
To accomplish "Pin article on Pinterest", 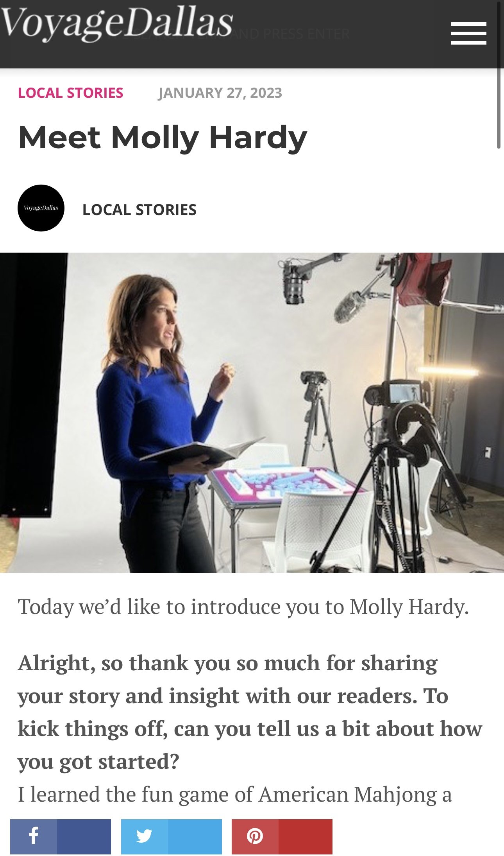I will 255,836.
